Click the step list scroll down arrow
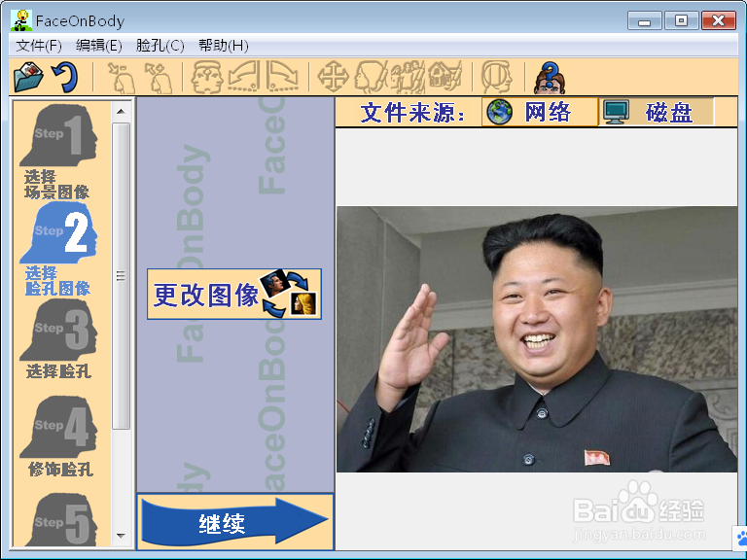Screen dimensions: 747x560 click(x=121, y=536)
